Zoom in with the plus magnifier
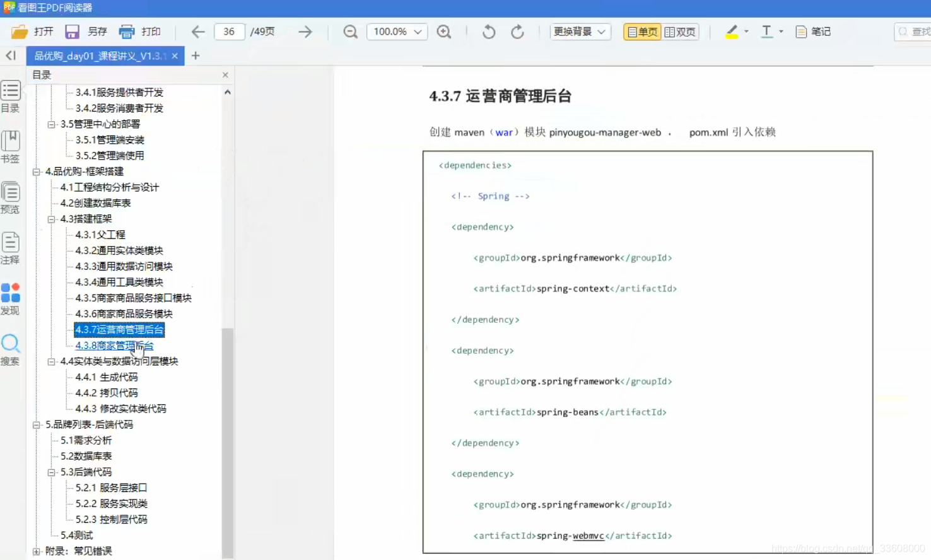Viewport: 931px width, 560px height. 444,32
